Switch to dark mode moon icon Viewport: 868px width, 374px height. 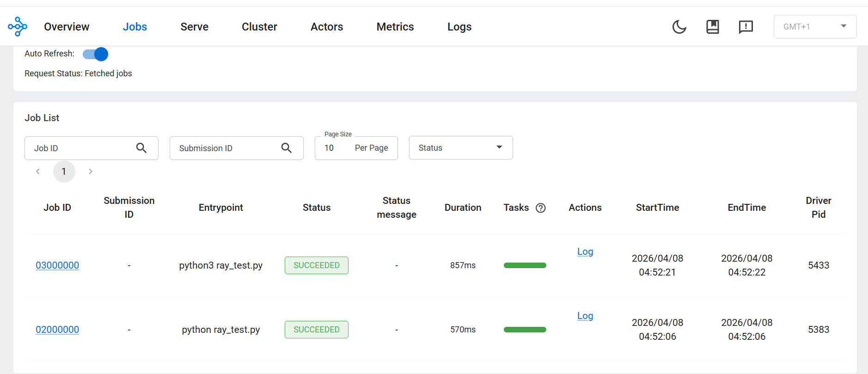click(679, 27)
